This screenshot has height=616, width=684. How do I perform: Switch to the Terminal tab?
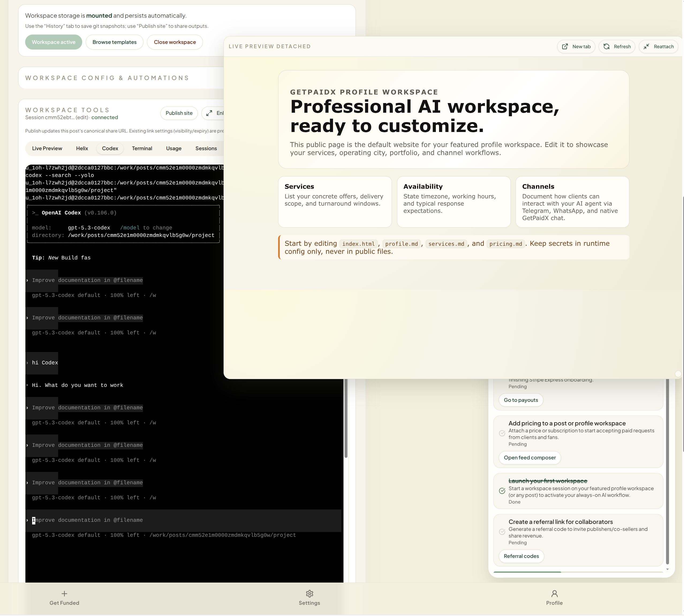[x=142, y=148]
